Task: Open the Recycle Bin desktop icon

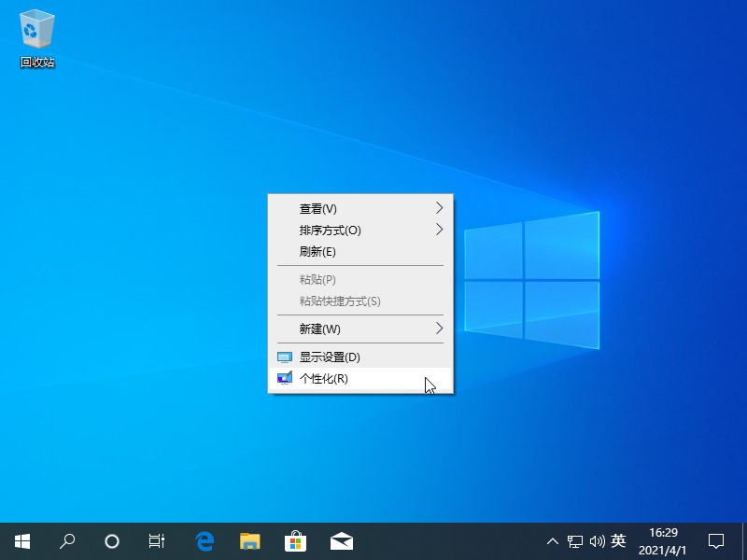Action: [37, 37]
